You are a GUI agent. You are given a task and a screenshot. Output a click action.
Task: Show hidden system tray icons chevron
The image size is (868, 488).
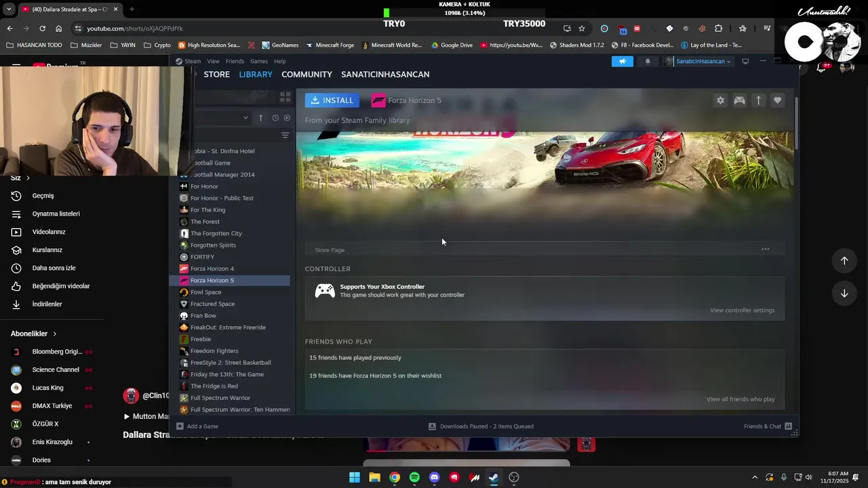click(x=755, y=477)
